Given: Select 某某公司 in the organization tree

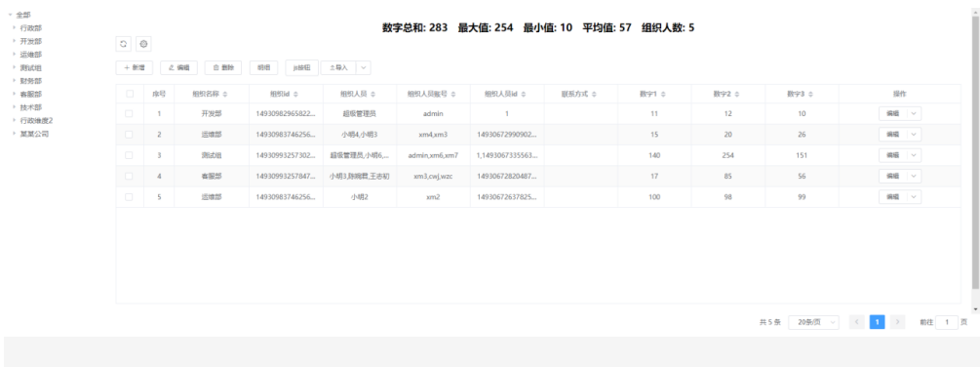Looking at the screenshot, I should point(34,134).
